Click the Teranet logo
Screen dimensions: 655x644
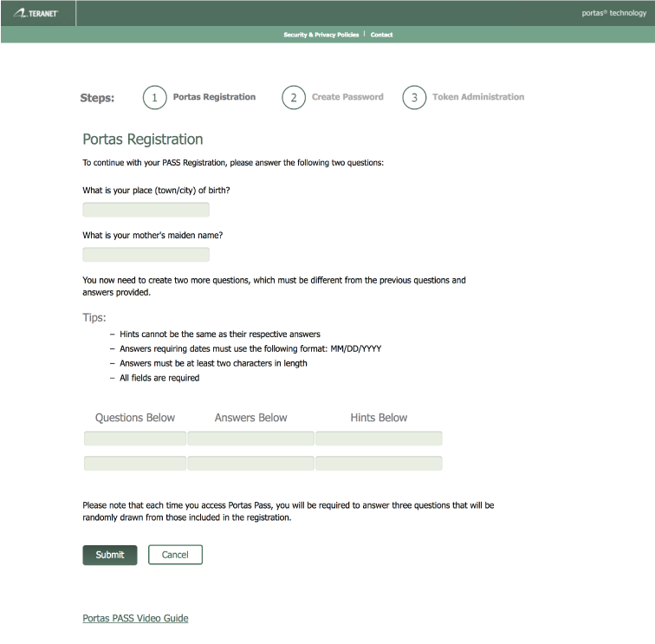coord(35,13)
